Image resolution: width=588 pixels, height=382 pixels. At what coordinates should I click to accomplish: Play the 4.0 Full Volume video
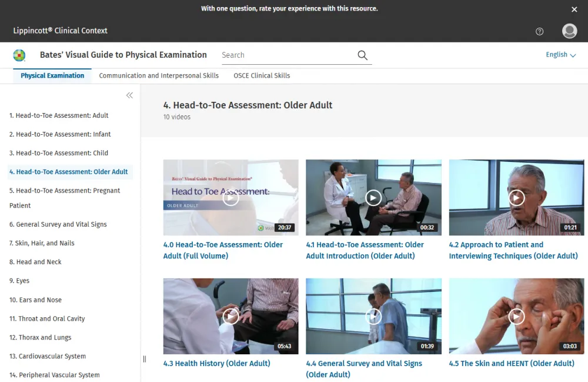click(230, 198)
